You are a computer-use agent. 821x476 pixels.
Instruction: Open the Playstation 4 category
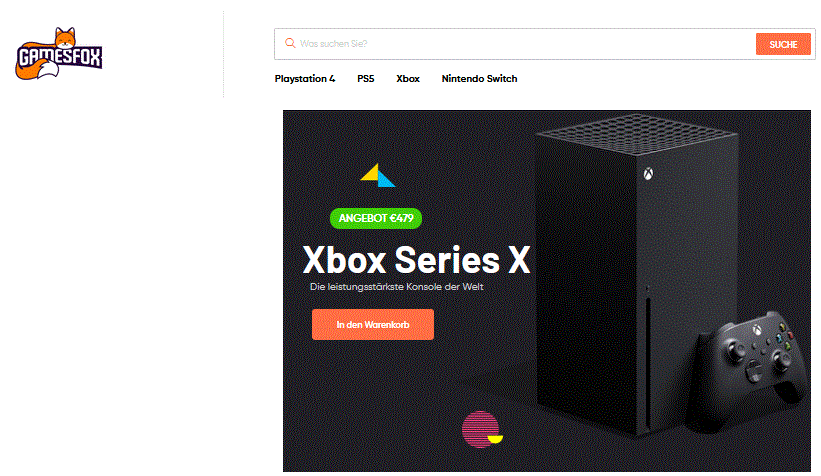(305, 79)
